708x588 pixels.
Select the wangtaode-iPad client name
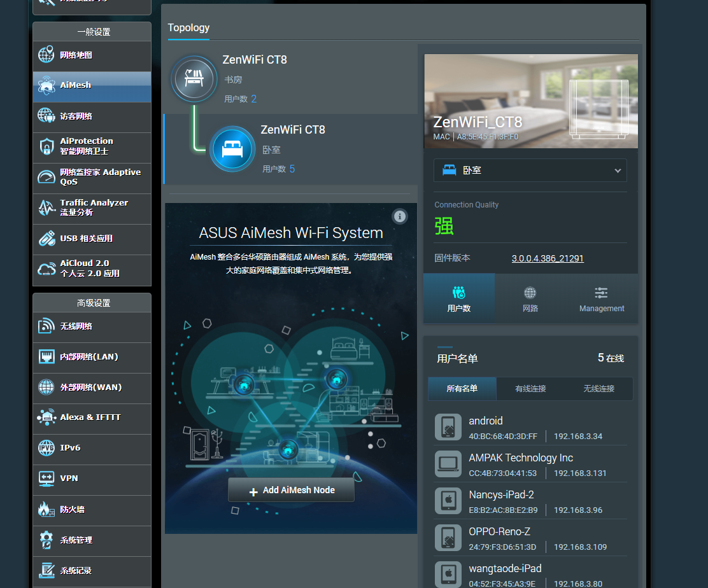[x=505, y=569]
